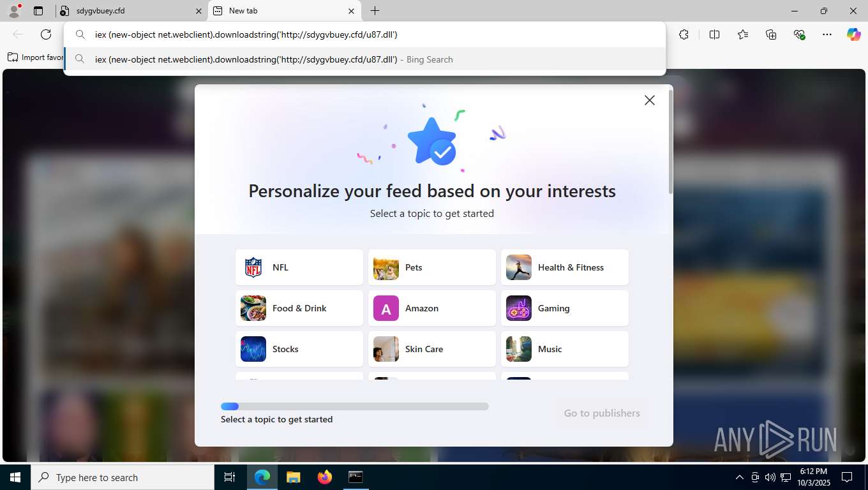This screenshot has height=490, width=868.
Task: Open a new browser tab
Action: 375,11
